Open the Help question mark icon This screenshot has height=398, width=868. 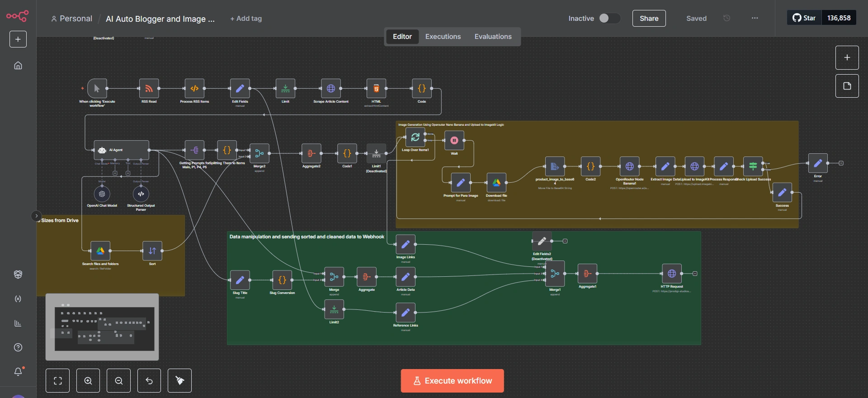[x=18, y=347]
